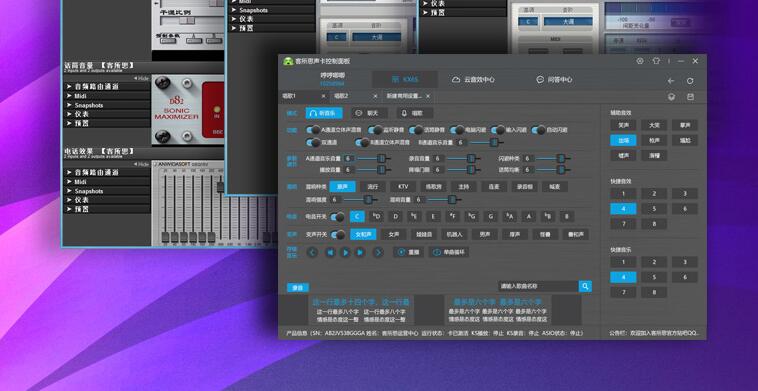Expand Midi row in 电话效果 section
The image size is (758, 391).
click(x=107, y=182)
